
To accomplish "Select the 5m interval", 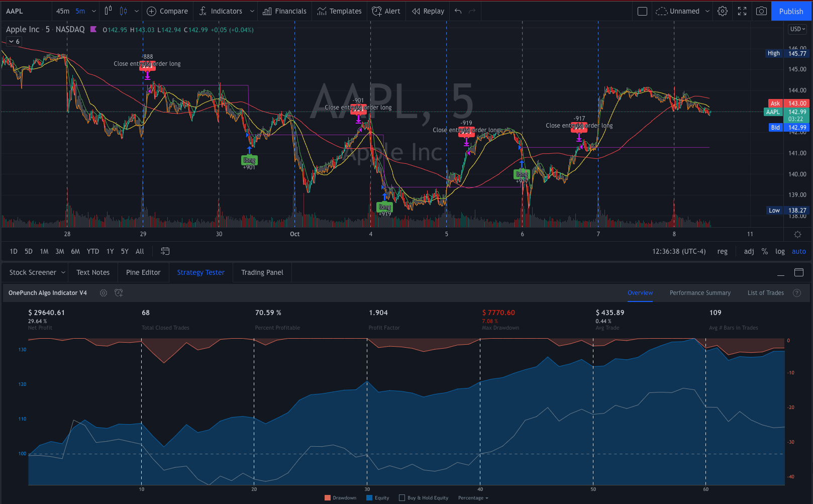I will pyautogui.click(x=80, y=11).
